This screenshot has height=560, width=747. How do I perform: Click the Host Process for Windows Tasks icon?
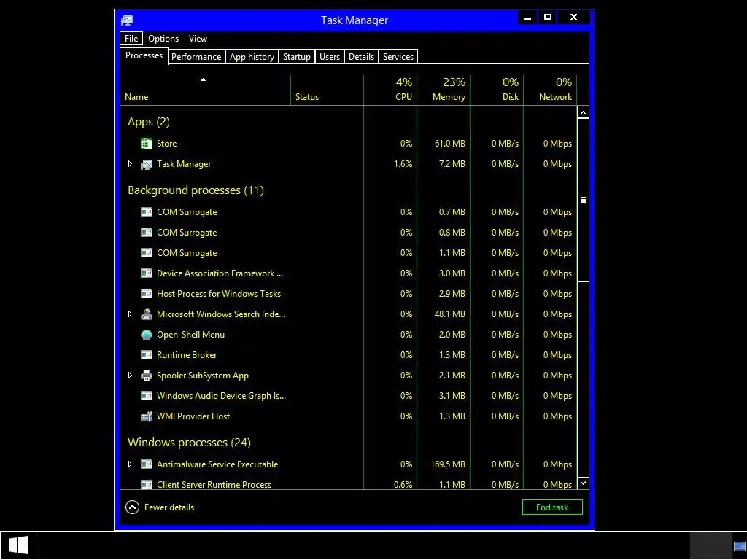(146, 294)
